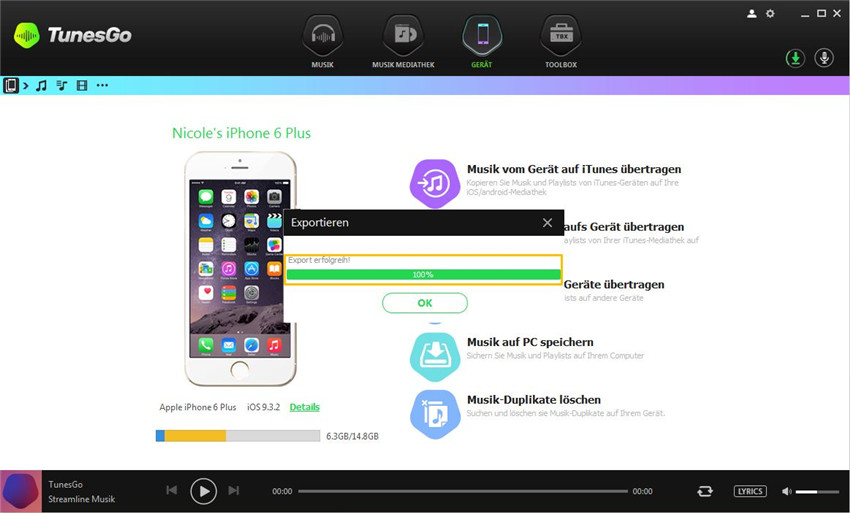This screenshot has width=850, height=513.
Task: Open the MUSIK section
Action: coord(323,42)
